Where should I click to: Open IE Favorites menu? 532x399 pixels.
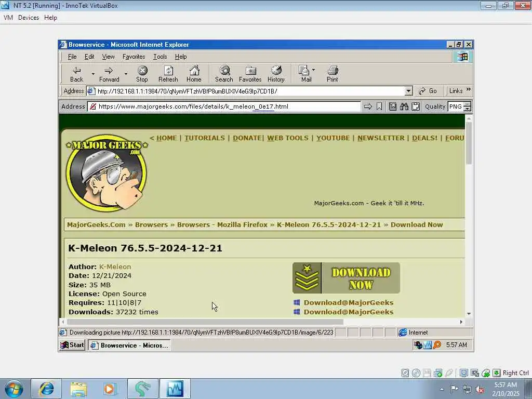[x=134, y=57]
